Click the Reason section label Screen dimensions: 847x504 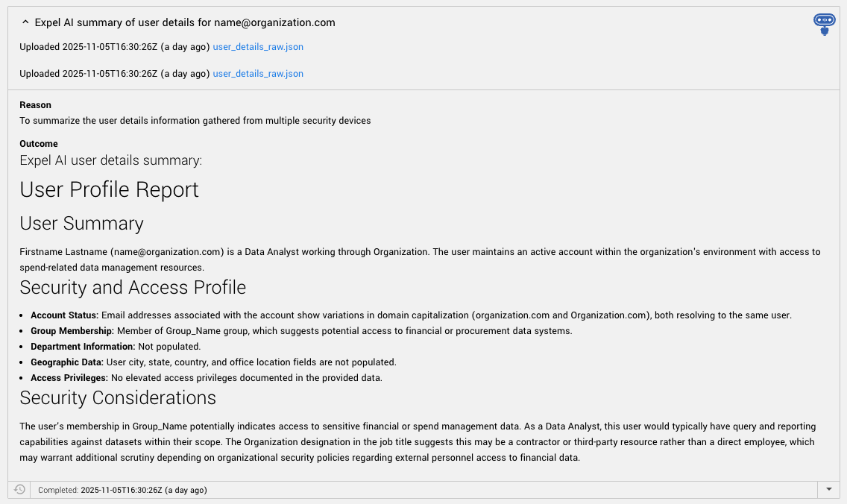coord(35,104)
